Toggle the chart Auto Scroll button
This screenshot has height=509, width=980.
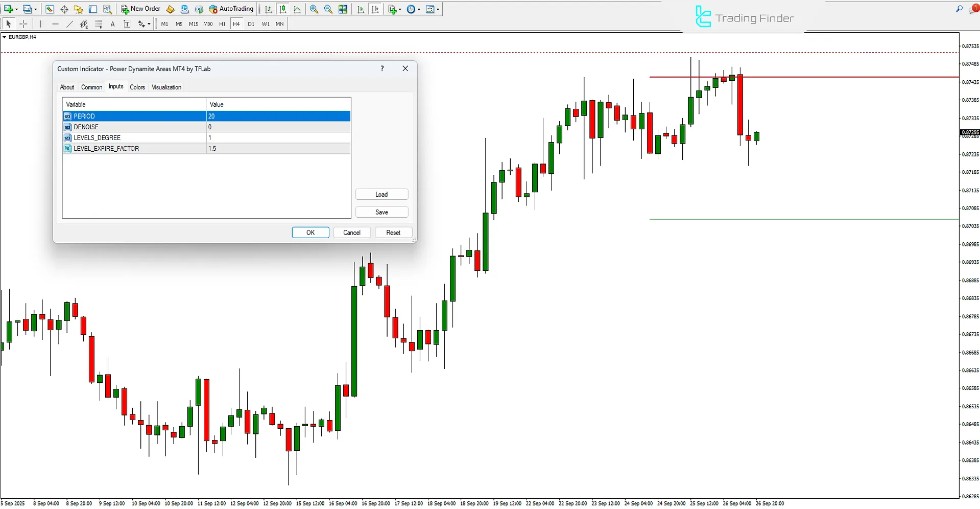point(361,9)
